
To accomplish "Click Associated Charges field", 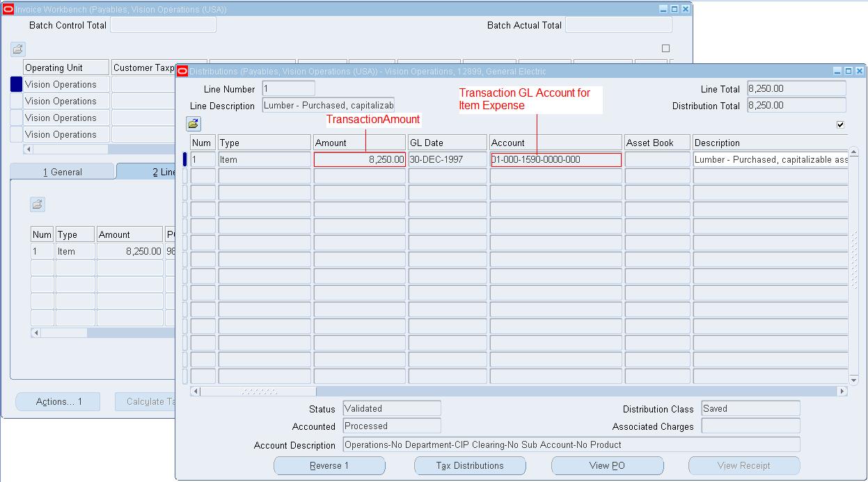I will point(750,426).
